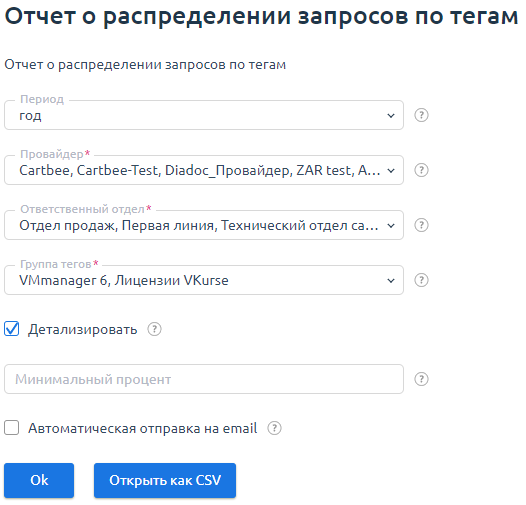Click Открыть как CSV button
This screenshot has width=526, height=505.
pos(165,481)
